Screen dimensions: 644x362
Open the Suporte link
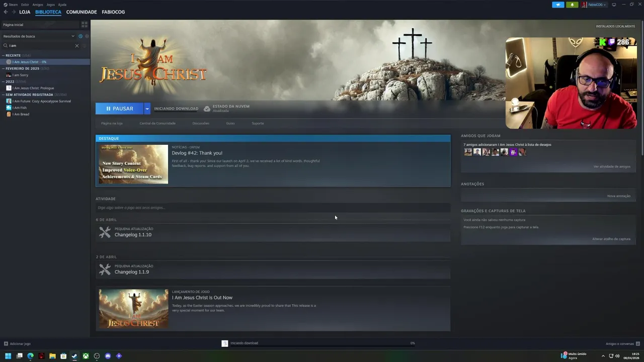(258, 123)
